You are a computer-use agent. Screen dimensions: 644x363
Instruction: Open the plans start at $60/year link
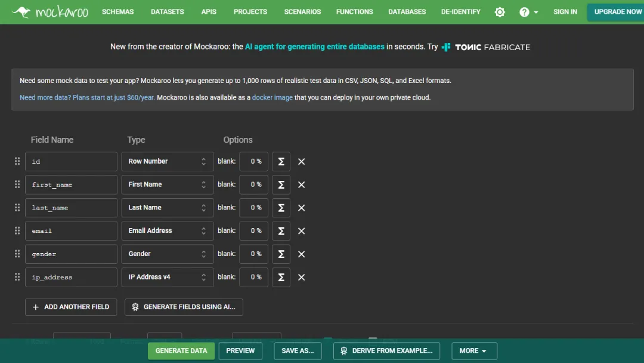pos(88,97)
